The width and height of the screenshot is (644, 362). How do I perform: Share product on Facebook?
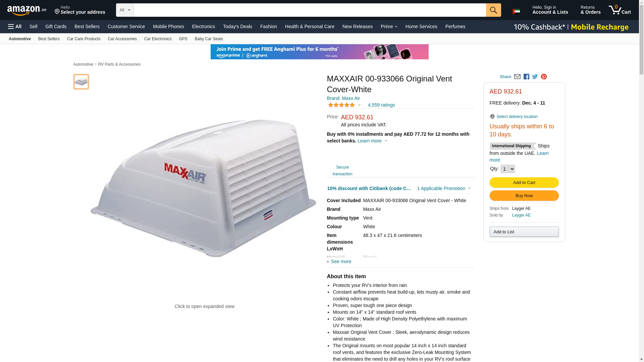point(526,77)
